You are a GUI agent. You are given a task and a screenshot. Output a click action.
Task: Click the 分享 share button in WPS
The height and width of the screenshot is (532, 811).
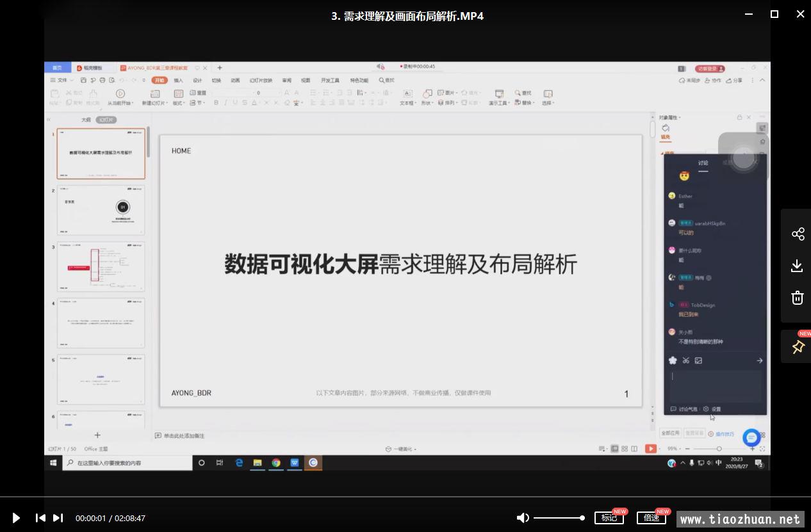734,81
